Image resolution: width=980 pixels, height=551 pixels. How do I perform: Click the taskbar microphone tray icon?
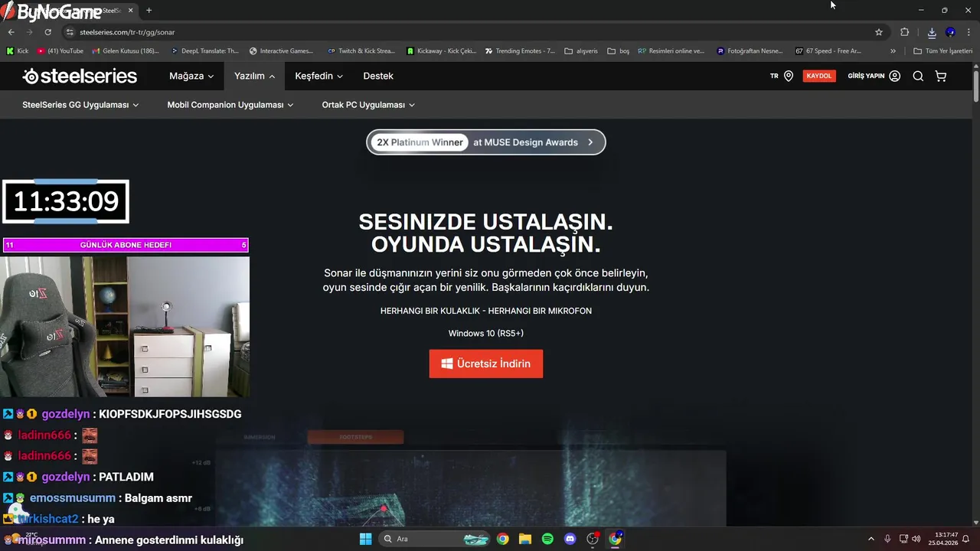(887, 539)
